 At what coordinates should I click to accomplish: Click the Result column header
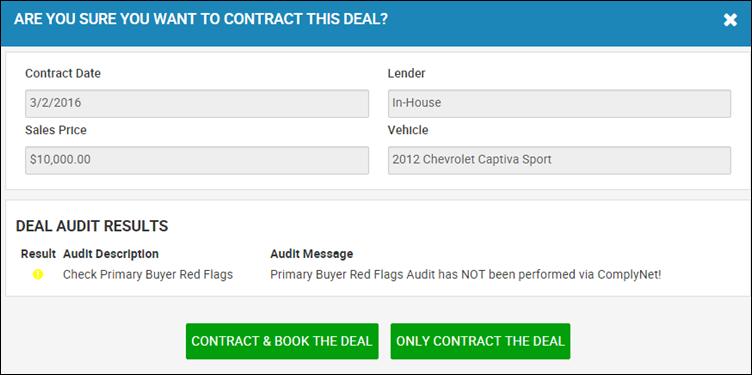(x=38, y=254)
